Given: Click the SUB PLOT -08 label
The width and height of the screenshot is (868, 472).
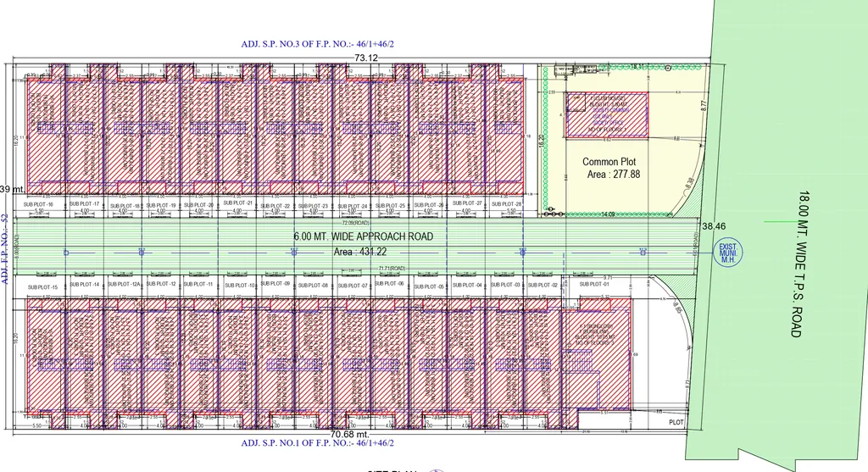Looking at the screenshot, I should tap(314, 285).
